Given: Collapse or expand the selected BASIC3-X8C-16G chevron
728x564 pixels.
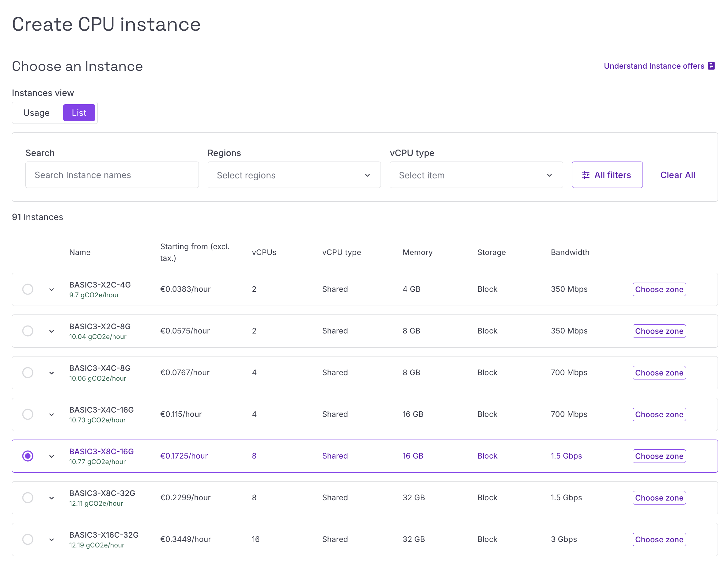Looking at the screenshot, I should click(52, 456).
